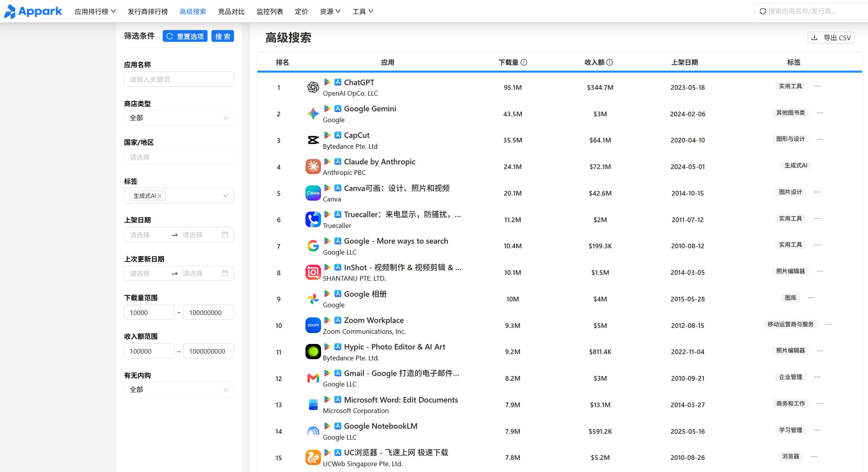Focus the 应用名称 keyword field
Viewport: 868px width, 472px height.
(179, 79)
